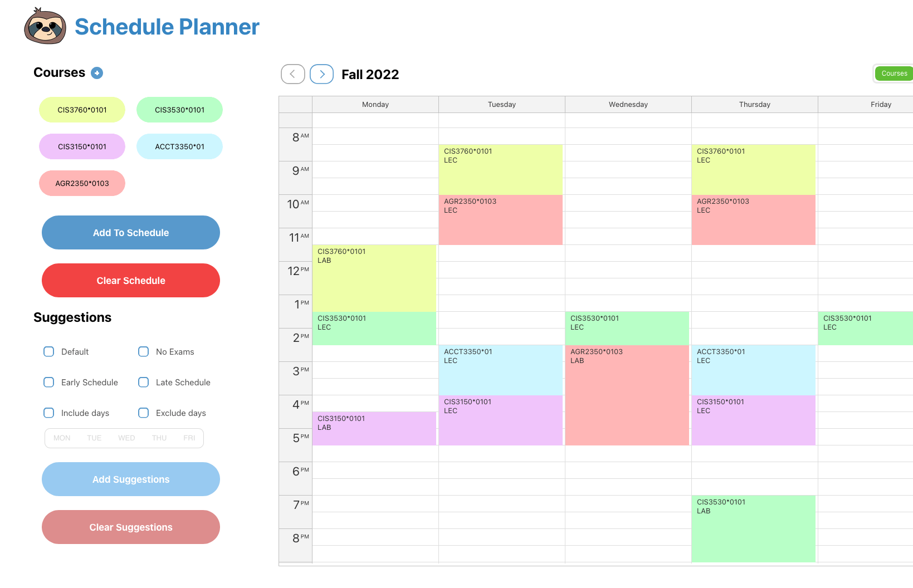Viewport: 913px width, 588px height.
Task: Click the Add To Schedule button
Action: 130,233
